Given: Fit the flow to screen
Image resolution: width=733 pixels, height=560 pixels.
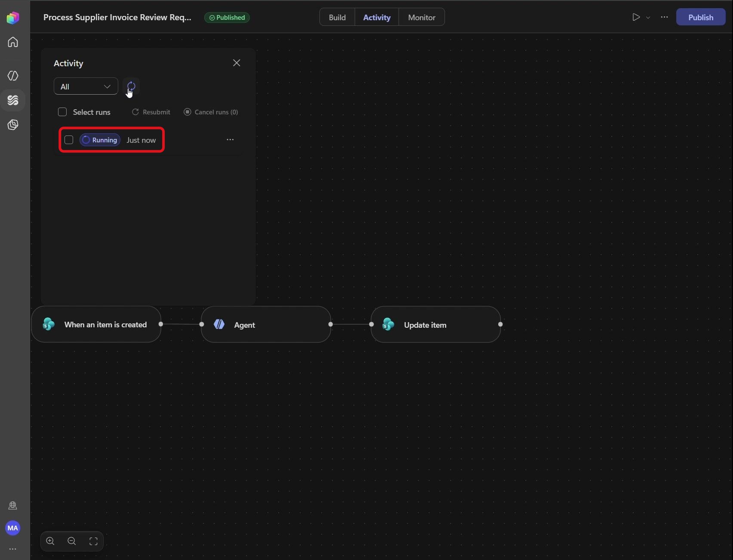Looking at the screenshot, I should click(x=93, y=541).
